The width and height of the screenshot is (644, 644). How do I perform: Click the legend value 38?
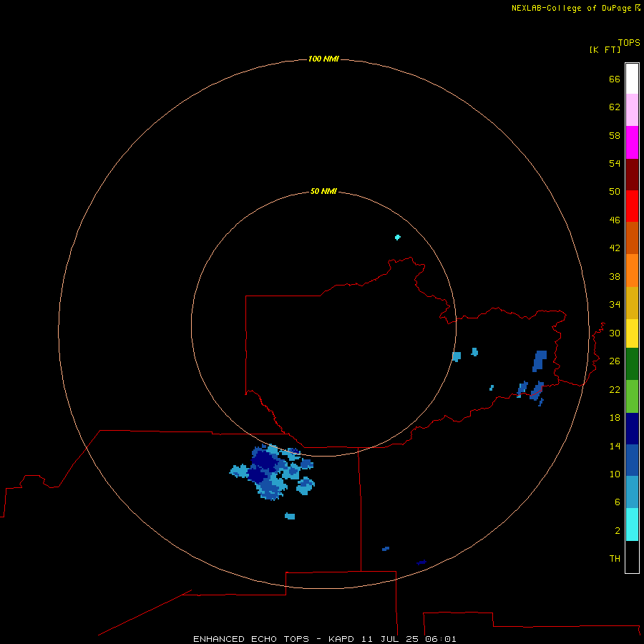(x=615, y=276)
